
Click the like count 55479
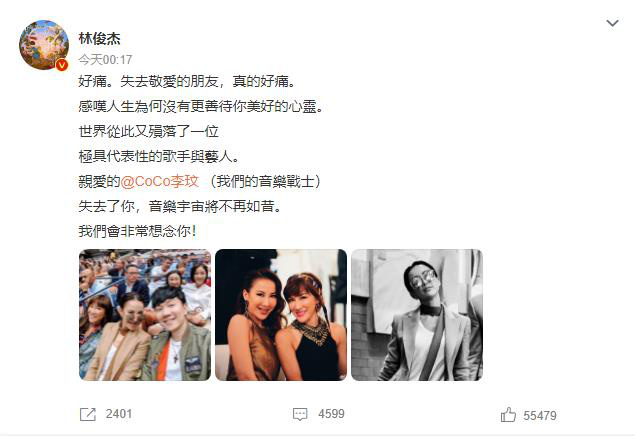point(540,416)
